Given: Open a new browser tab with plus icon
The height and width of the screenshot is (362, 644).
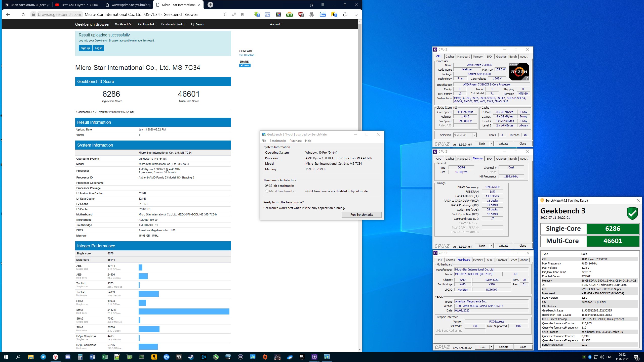Looking at the screenshot, I should [x=210, y=5].
